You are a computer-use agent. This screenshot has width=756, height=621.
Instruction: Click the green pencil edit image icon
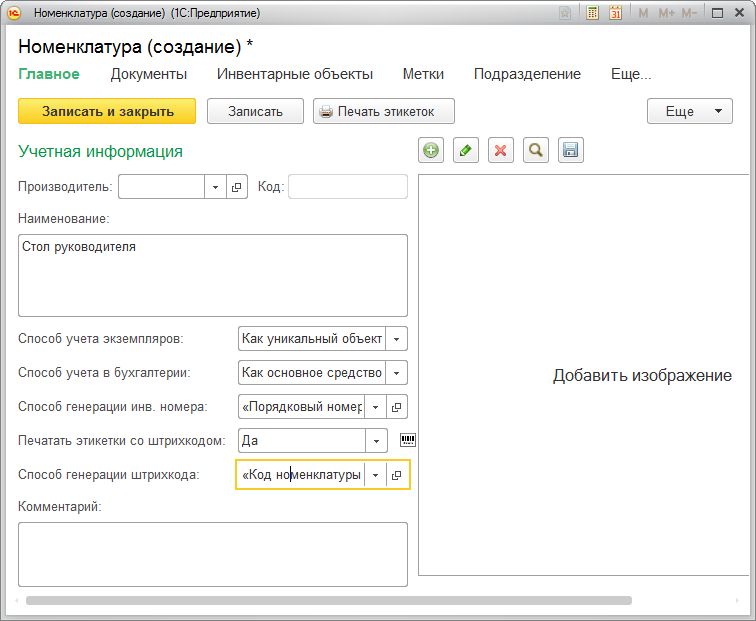[x=466, y=150]
